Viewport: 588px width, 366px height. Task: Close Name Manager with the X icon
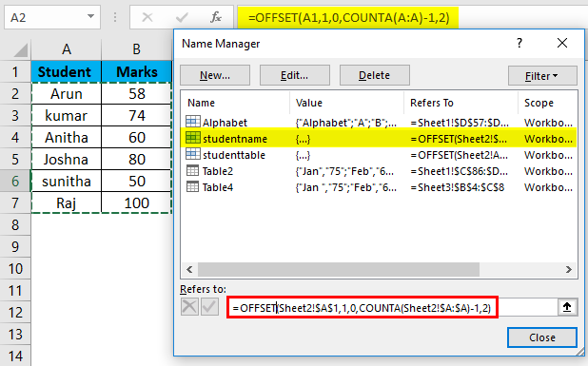pos(562,43)
